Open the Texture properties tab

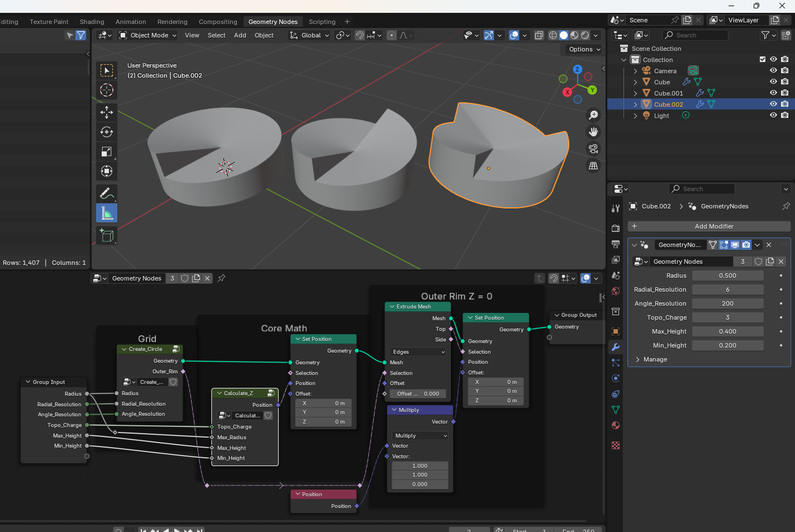pos(616,445)
